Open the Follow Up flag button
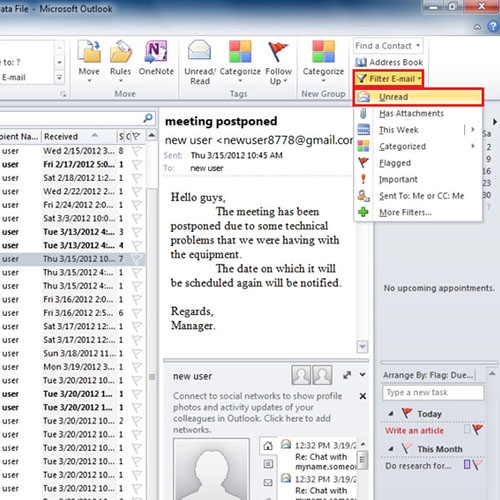Viewport: 500px width, 500px height. pos(278,63)
